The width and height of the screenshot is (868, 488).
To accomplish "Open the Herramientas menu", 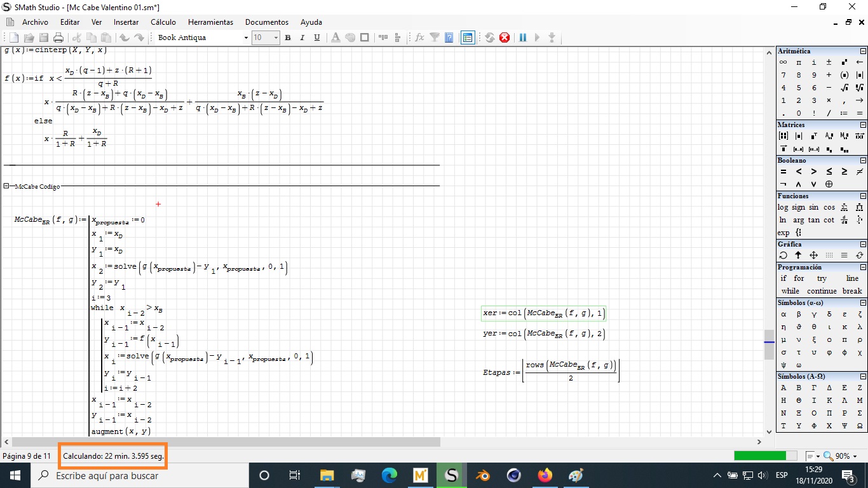I will pyautogui.click(x=210, y=22).
